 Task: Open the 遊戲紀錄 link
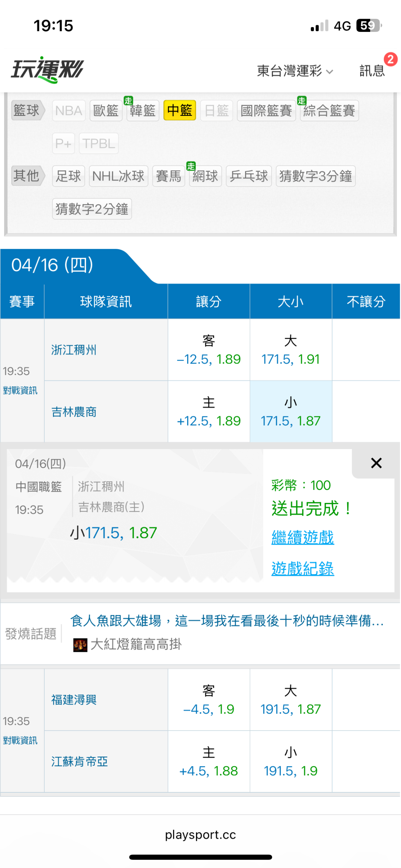[303, 569]
